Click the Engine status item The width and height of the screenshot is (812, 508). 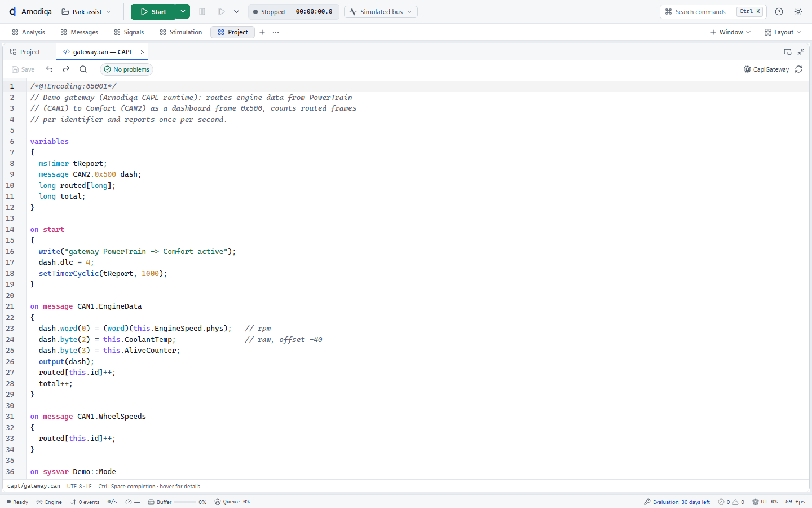click(49, 502)
